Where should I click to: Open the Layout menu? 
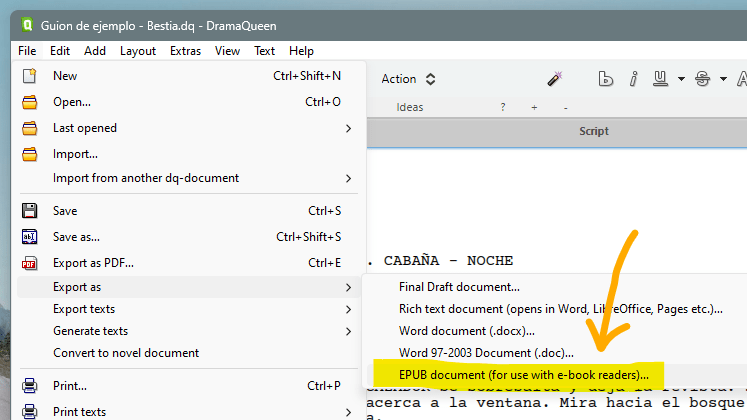tap(138, 51)
